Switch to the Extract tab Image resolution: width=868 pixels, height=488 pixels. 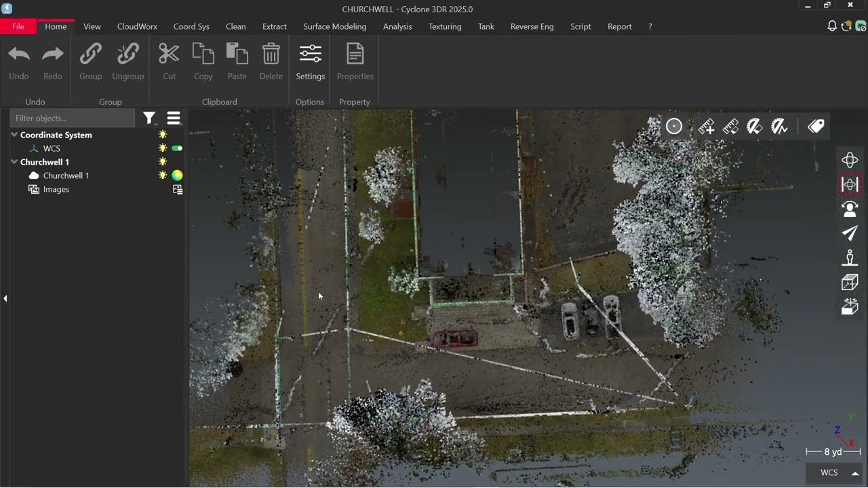(275, 26)
